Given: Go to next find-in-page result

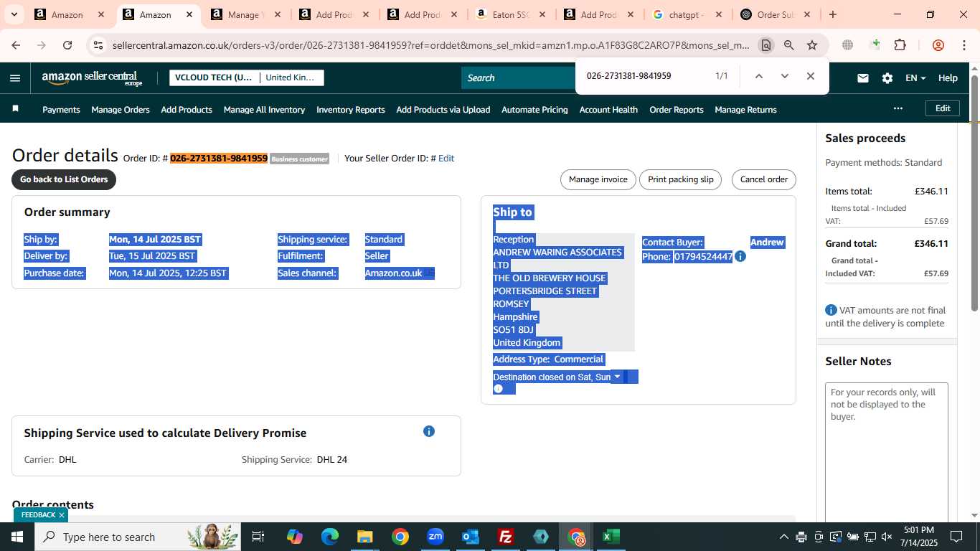Looking at the screenshot, I should (x=784, y=76).
